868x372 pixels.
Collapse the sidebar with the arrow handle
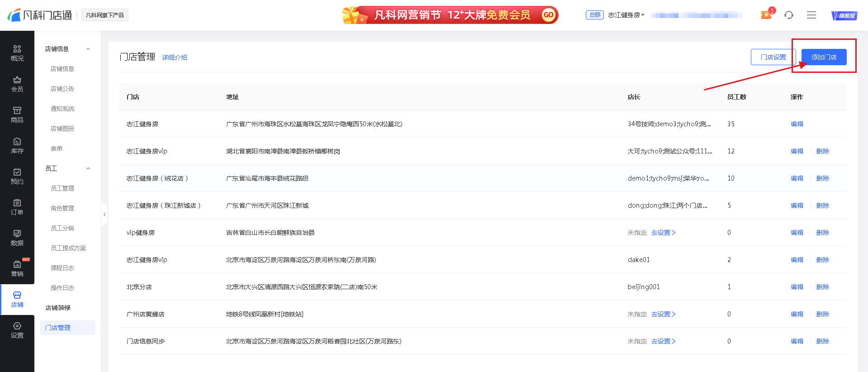point(104,215)
